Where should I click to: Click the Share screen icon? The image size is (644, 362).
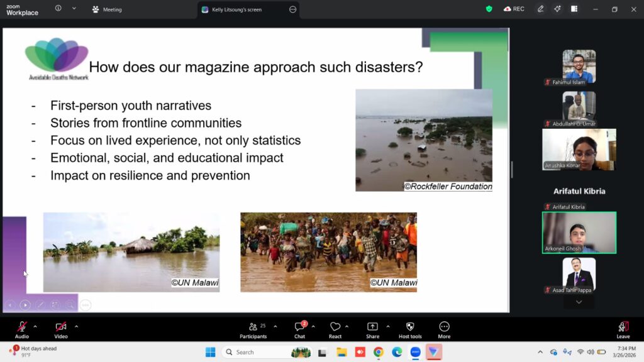point(372,329)
